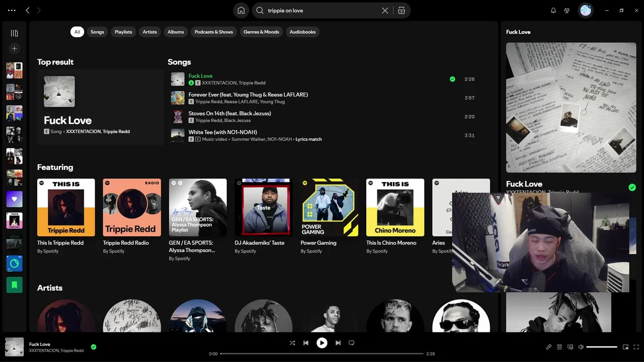This screenshot has width=644, height=362.
Task: Seek on the song progress bar
Action: [x=322, y=354]
